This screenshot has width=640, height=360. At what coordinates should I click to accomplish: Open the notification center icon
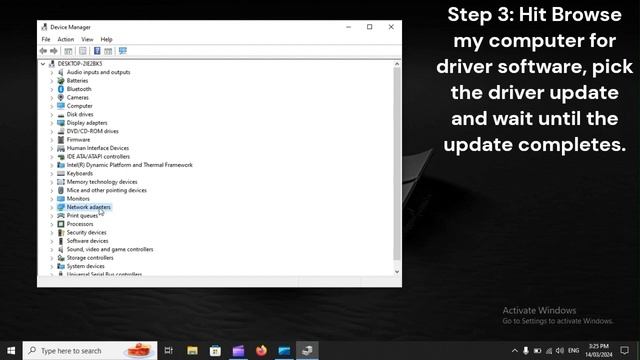pos(624,351)
